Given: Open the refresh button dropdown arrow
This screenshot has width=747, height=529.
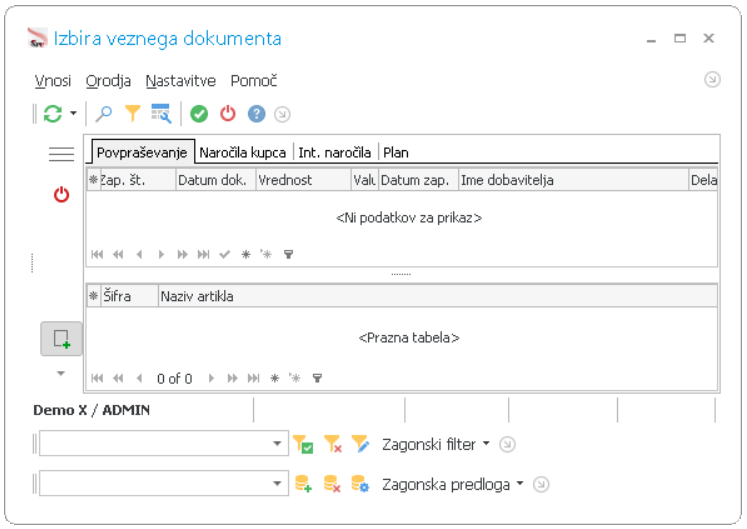Looking at the screenshot, I should pyautogui.click(x=73, y=113).
